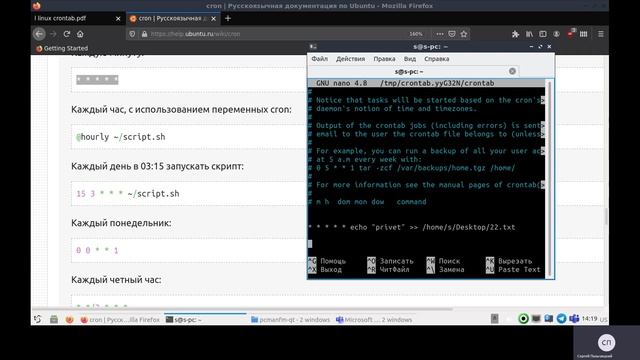
Task: Close the s@s-pc terminal tab
Action: (x=512, y=71)
